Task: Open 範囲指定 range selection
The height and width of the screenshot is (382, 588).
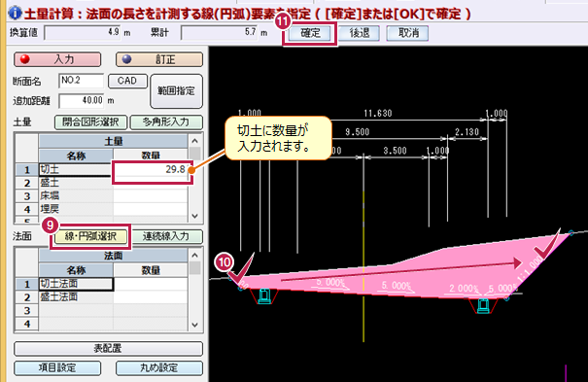Action: coord(176,90)
